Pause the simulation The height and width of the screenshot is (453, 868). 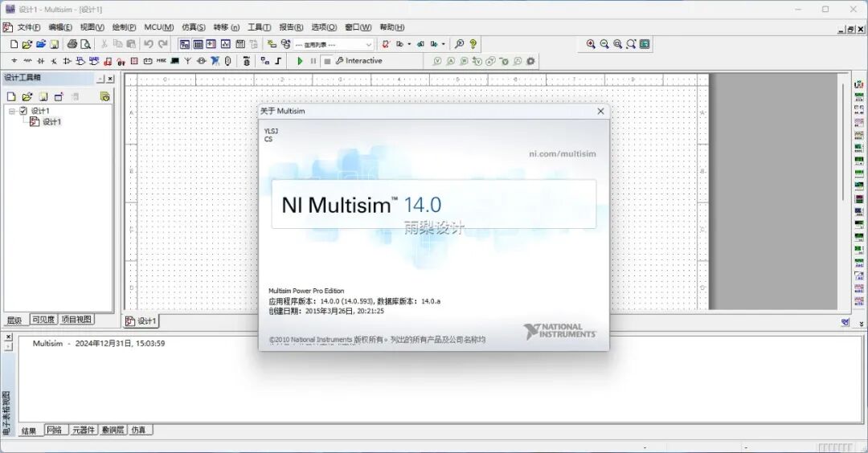(313, 61)
